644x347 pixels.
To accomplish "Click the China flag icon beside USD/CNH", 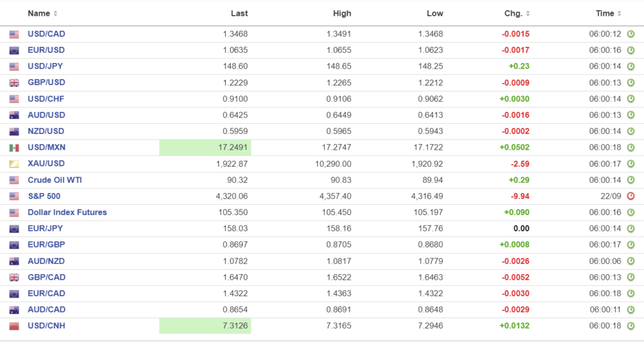I will [x=14, y=326].
